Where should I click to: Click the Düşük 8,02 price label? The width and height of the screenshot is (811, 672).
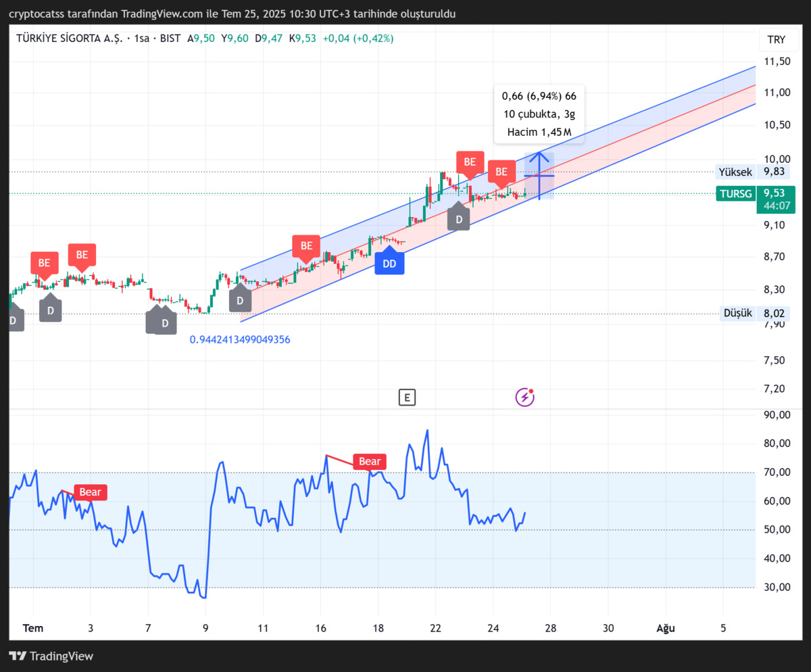tap(756, 313)
